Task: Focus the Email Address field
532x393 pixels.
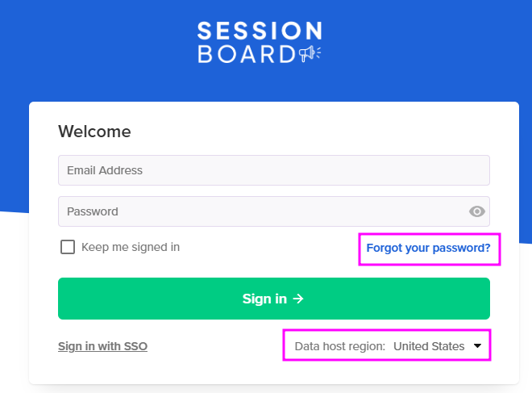Action: 273,170
